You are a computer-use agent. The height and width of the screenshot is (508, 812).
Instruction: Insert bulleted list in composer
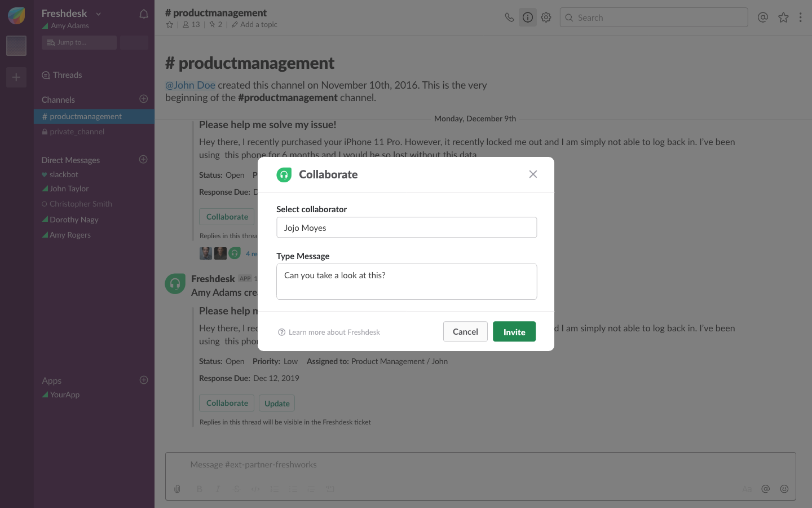pos(293,489)
